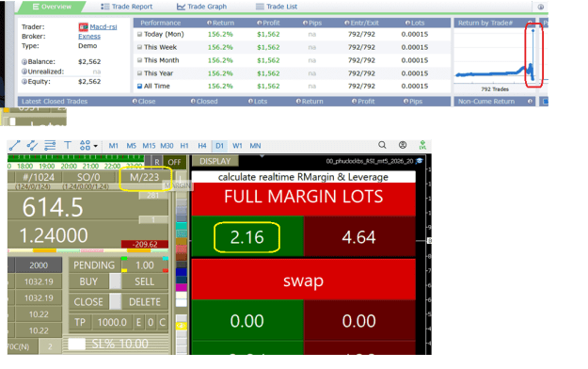
Task: Click the Pips column info icon in Performance
Action: 305,23
